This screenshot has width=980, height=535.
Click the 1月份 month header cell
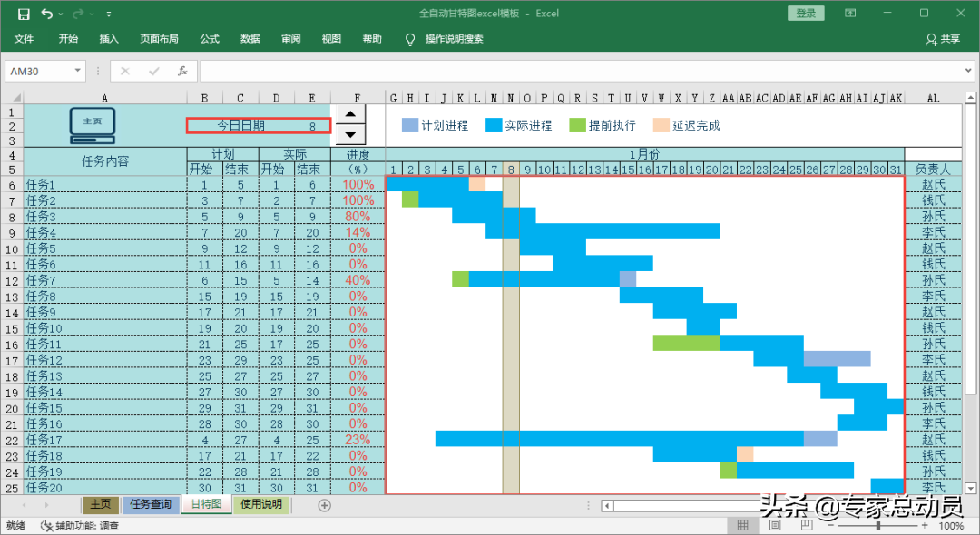click(x=644, y=154)
